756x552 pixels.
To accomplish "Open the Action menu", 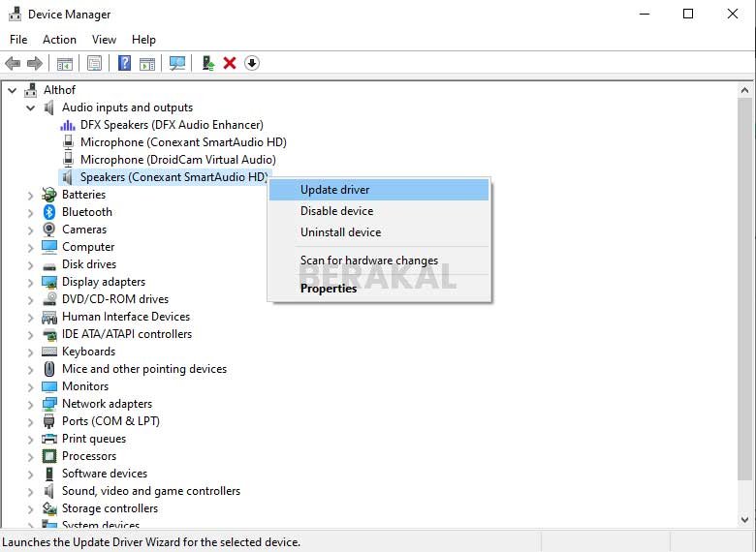I will [x=59, y=40].
